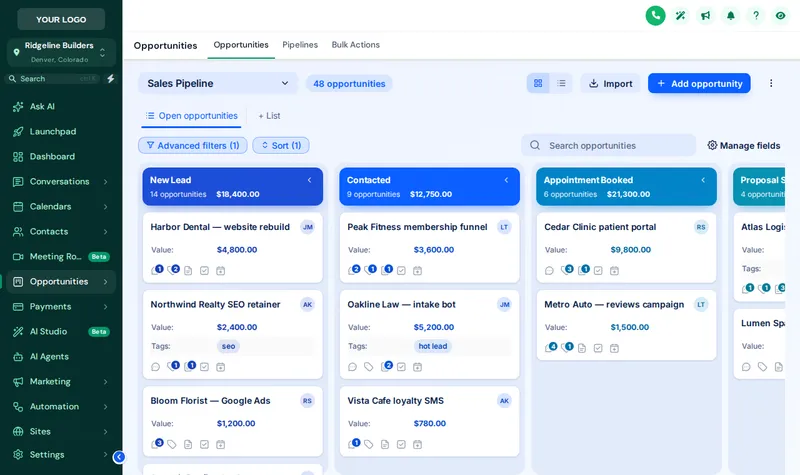Open conversation bubble on Northwind Realty card

(156, 367)
